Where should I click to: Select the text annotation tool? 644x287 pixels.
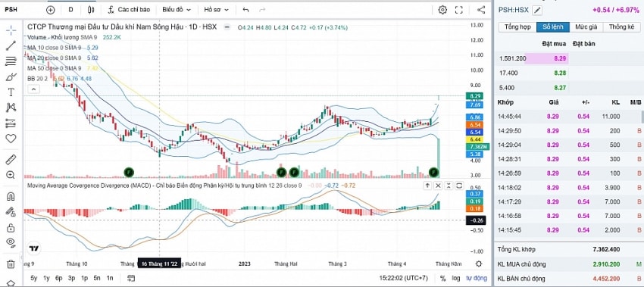coord(11,92)
